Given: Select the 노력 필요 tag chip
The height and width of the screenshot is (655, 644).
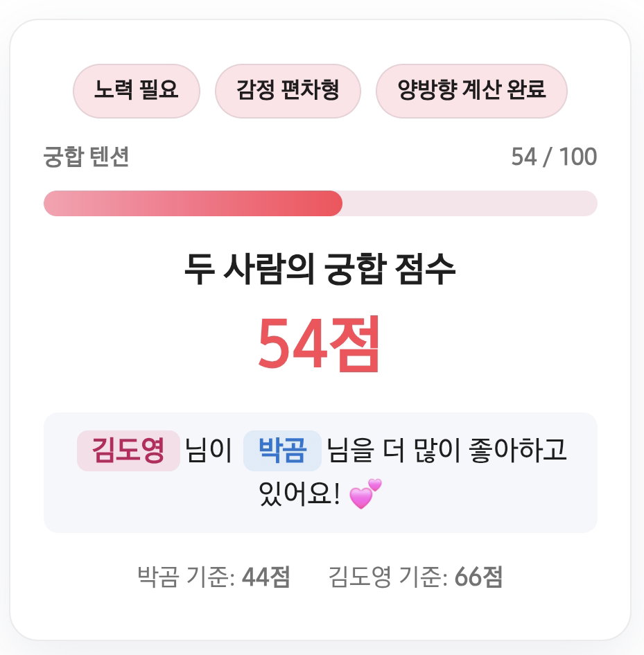Looking at the screenshot, I should (137, 91).
